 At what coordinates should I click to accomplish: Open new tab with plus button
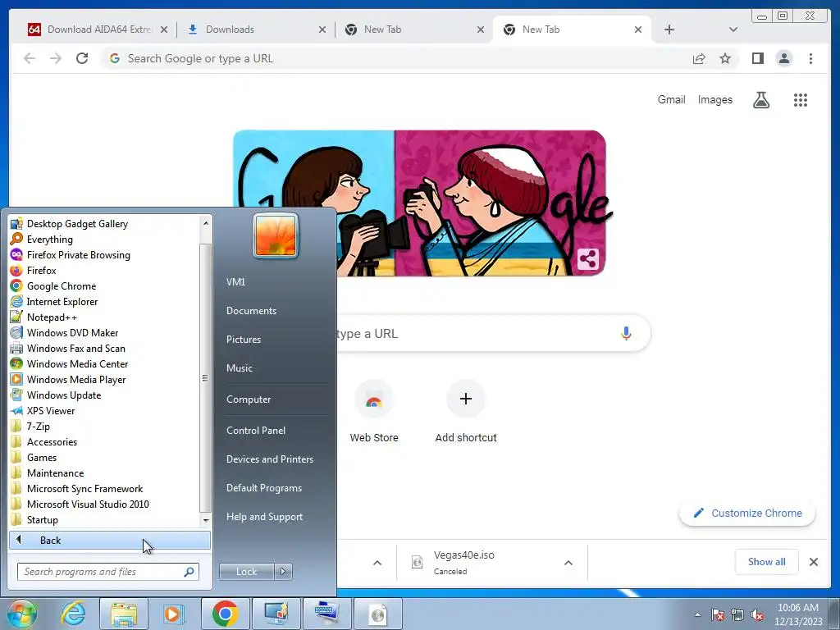coord(669,30)
